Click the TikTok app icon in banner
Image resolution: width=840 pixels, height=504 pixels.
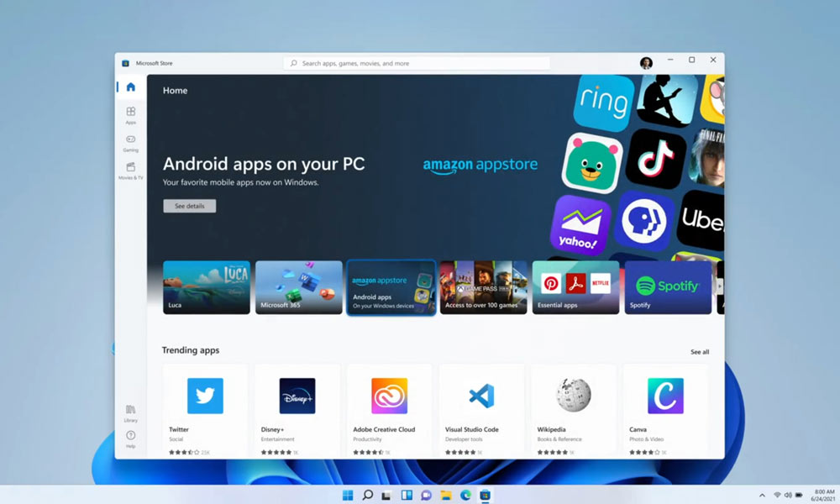click(x=656, y=159)
